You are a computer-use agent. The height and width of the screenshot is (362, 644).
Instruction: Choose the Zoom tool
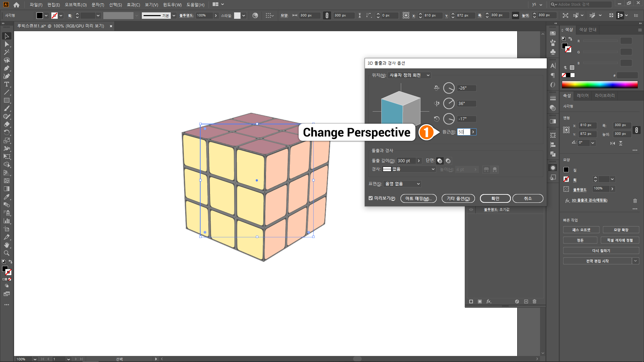coord(6,253)
